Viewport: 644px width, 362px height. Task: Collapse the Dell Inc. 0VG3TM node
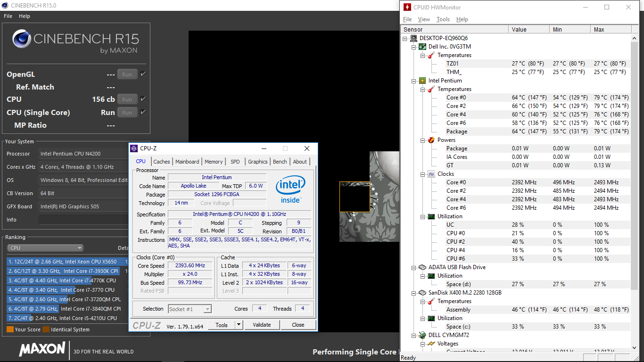pyautogui.click(x=414, y=47)
